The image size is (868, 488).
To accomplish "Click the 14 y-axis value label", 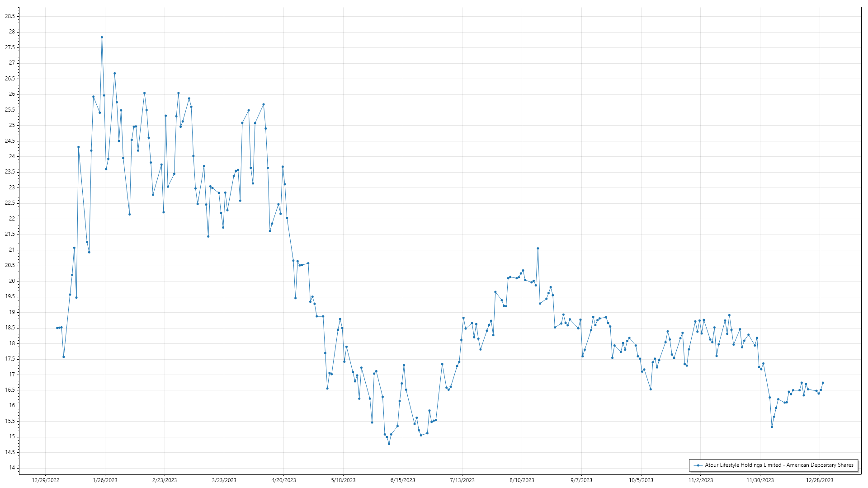I will click(12, 468).
